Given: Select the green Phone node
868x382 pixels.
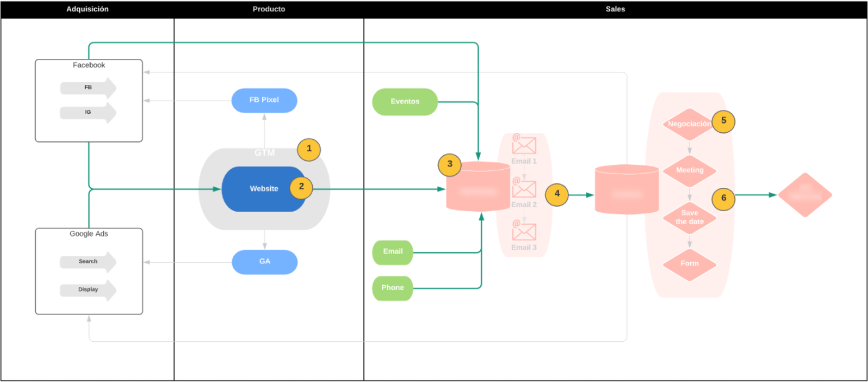Looking at the screenshot, I should point(392,288).
